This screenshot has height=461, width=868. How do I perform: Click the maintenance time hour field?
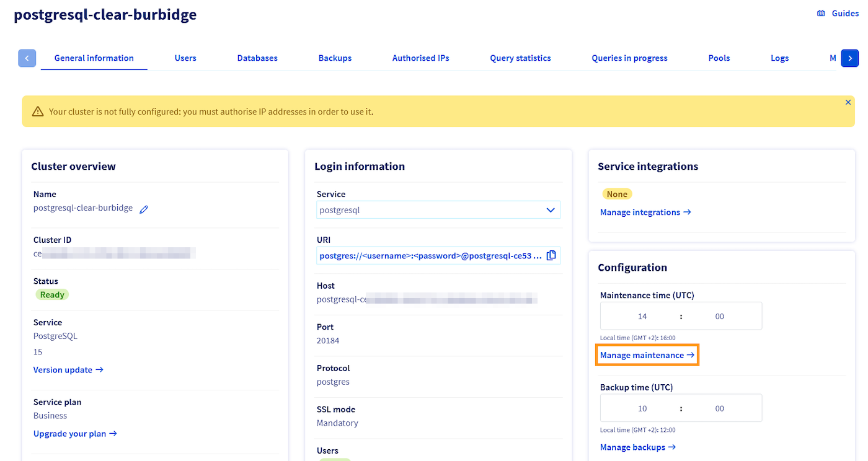coord(642,317)
